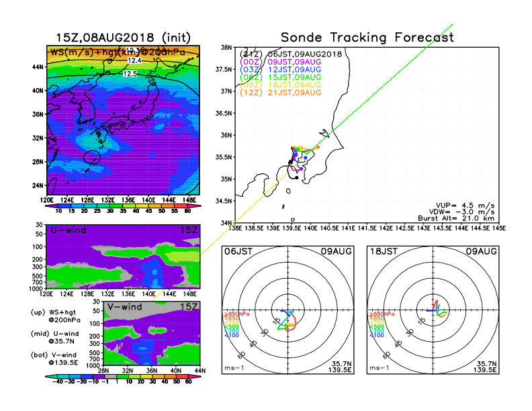
Task: Select the purple -10 to -1 swatch on bottom colorbar
Action: 99,376
